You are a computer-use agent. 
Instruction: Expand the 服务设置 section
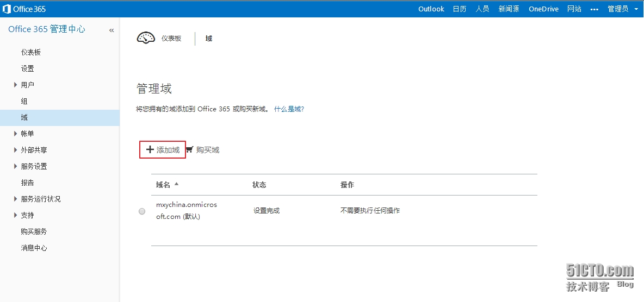tap(16, 166)
